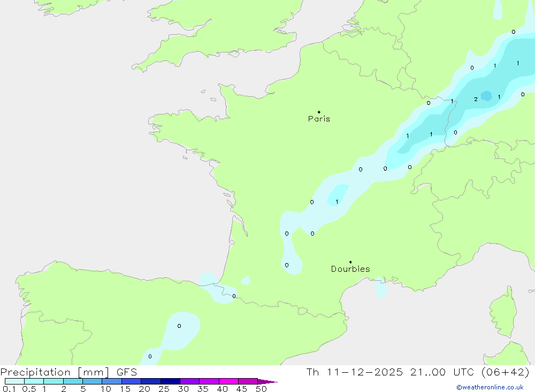The image size is (535, 392).
Task: Click the 10 legend scale label
Action: point(106,389)
